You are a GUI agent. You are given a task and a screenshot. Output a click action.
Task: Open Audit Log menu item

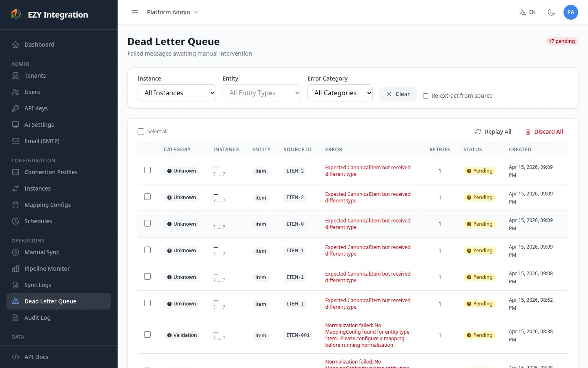(59, 318)
